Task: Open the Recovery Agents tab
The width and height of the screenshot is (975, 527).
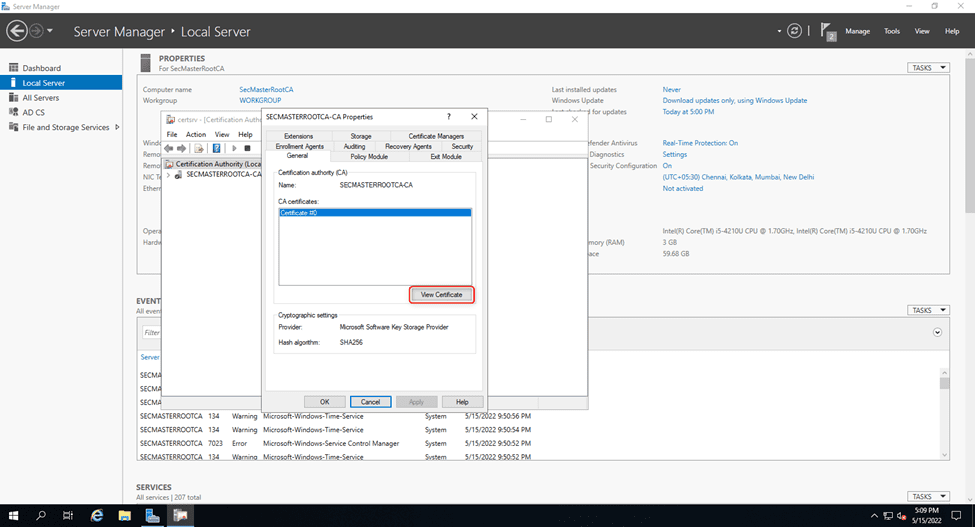Action: click(408, 147)
